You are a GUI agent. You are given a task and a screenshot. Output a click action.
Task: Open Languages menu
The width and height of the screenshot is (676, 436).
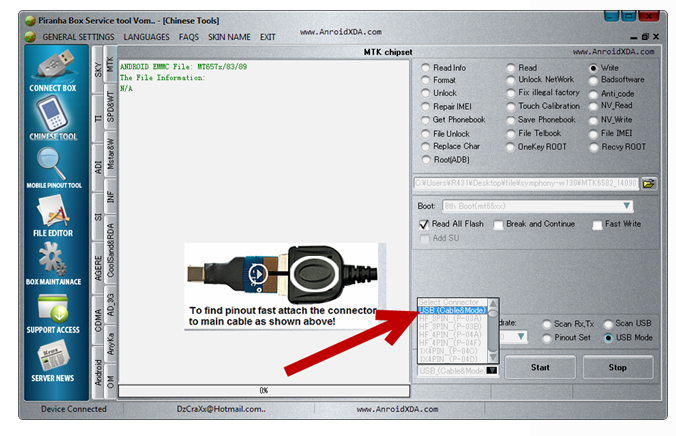click(x=146, y=37)
